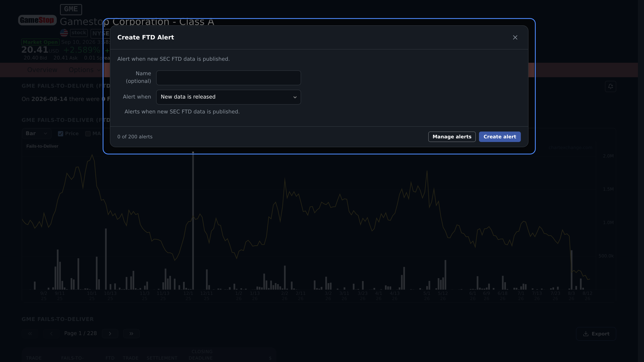Click the GME ticker badge
The image size is (644, 362).
[x=71, y=9]
